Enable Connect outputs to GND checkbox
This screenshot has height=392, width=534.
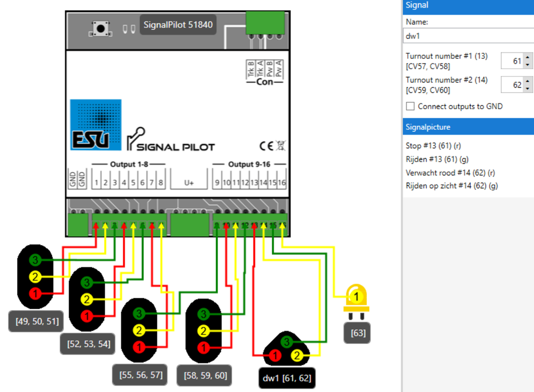pos(411,106)
